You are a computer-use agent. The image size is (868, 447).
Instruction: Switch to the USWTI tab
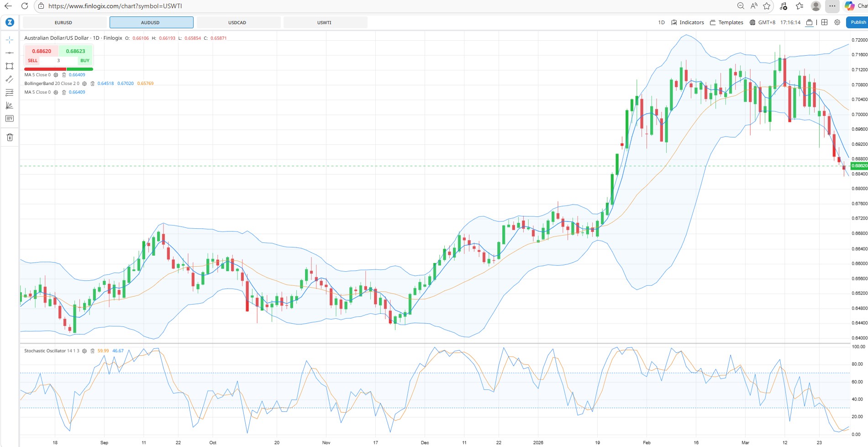[x=325, y=22]
